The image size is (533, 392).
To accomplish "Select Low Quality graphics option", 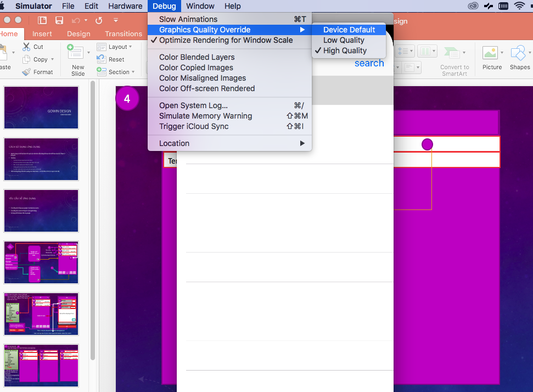I will point(349,40).
